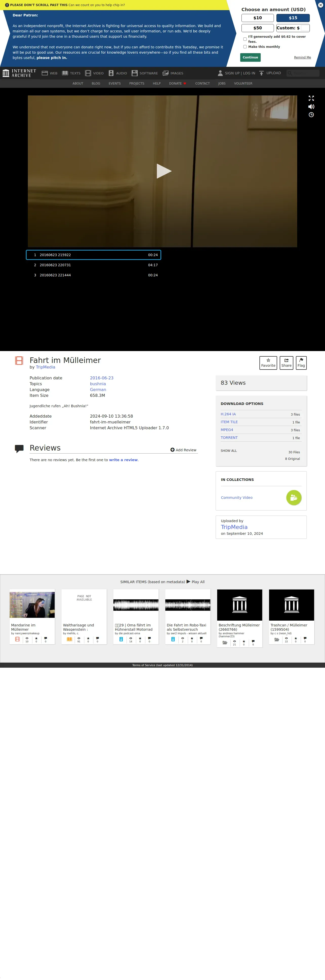Open the Web menu
Screen dimensions: 325x980
(49, 73)
